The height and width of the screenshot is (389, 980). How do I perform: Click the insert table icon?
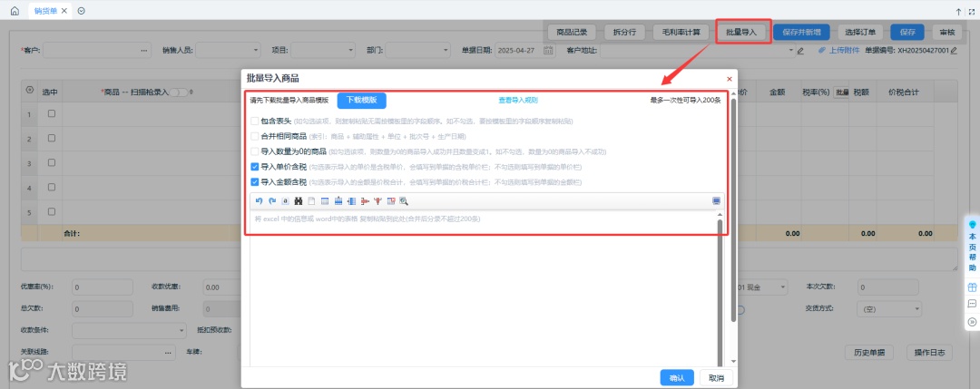(324, 201)
